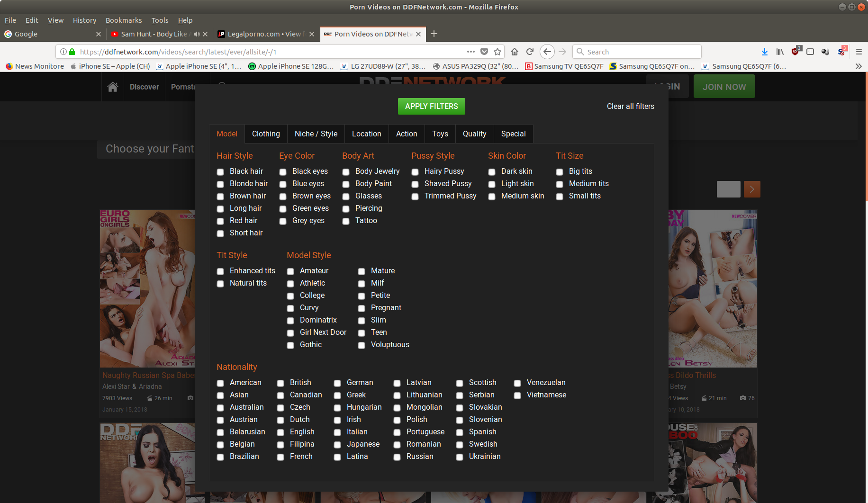Mute the Sam Hunt tab audio icon

coord(197,34)
